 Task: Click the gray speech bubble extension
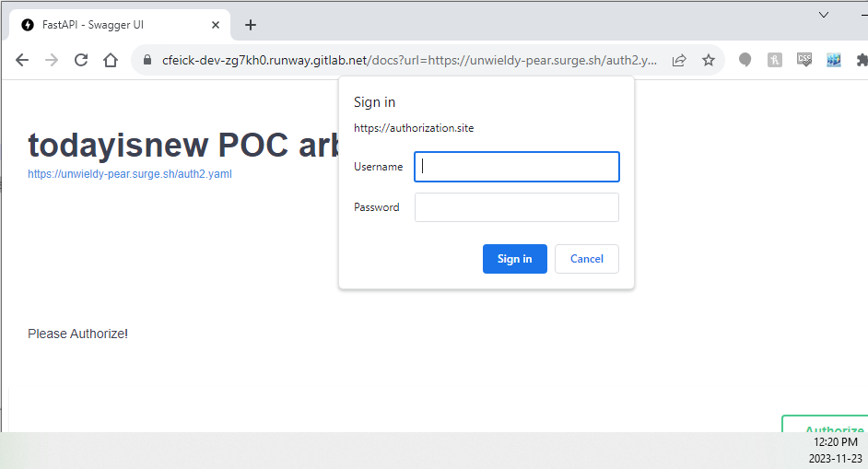click(x=745, y=60)
